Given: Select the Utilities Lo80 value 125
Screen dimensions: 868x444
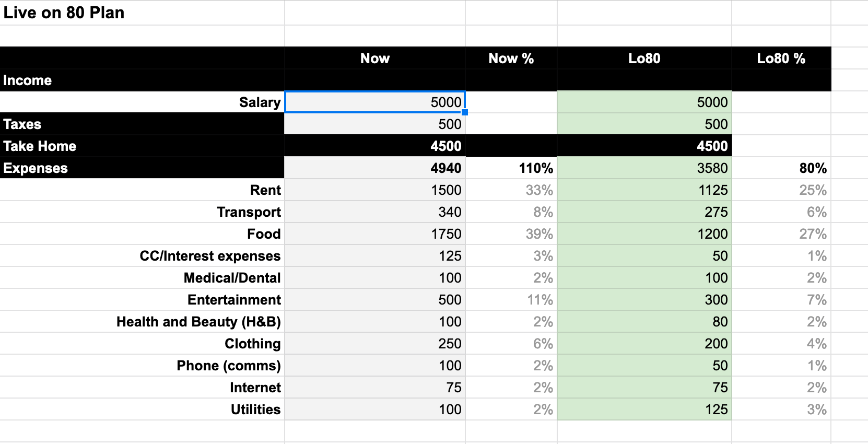Looking at the screenshot, I should click(644, 410).
